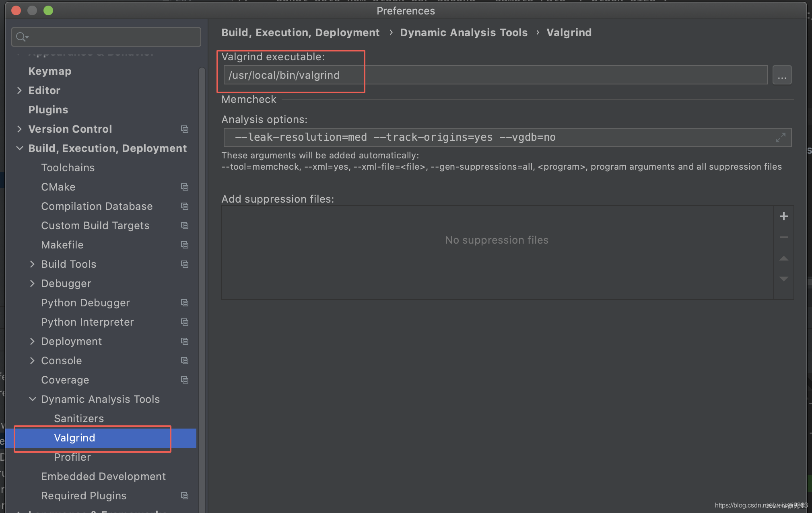
Task: Expand the Deployment section
Action: (x=33, y=342)
